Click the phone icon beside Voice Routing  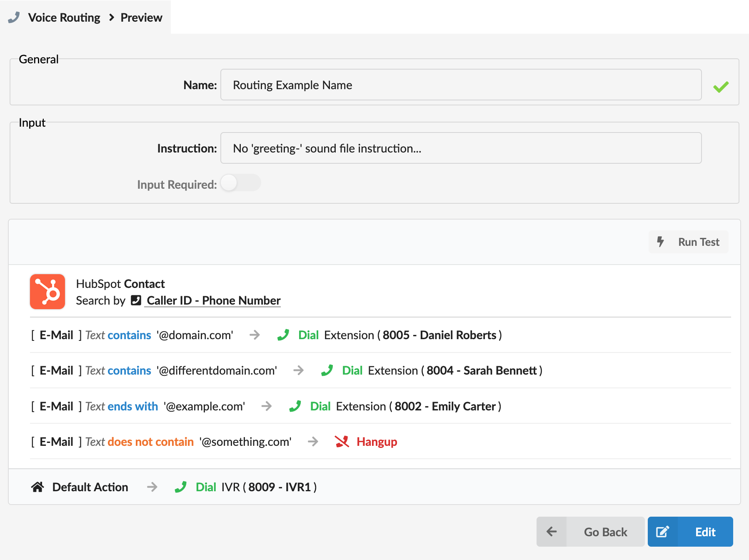click(14, 17)
